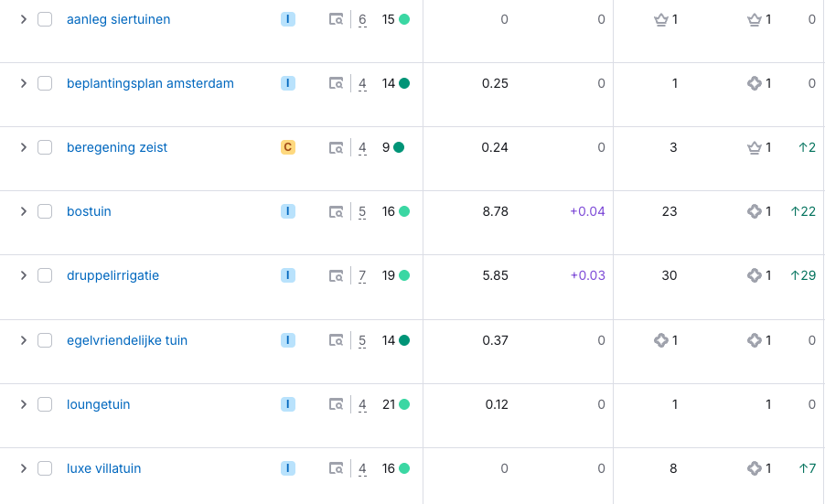Open SERP snapshot icon for druppelirrigatie
825x504 pixels.
click(337, 275)
